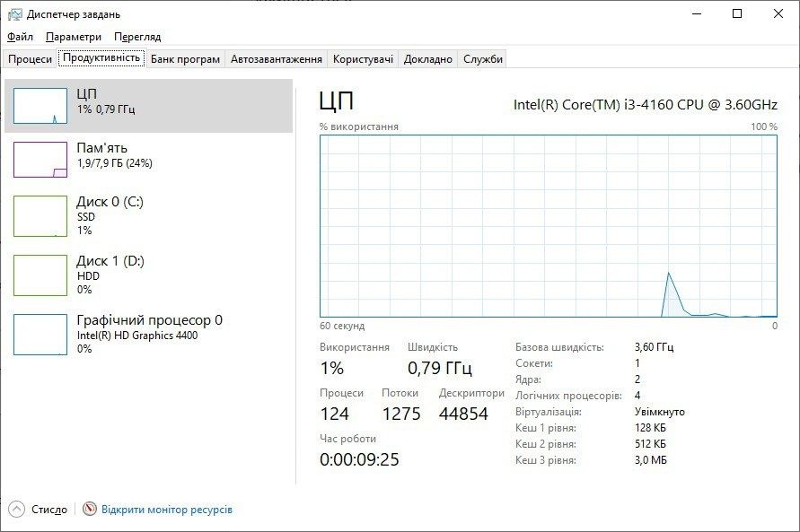This screenshot has width=800, height=532.
Task: Maximize the Диспетчер завдань window
Action: pos(737,13)
